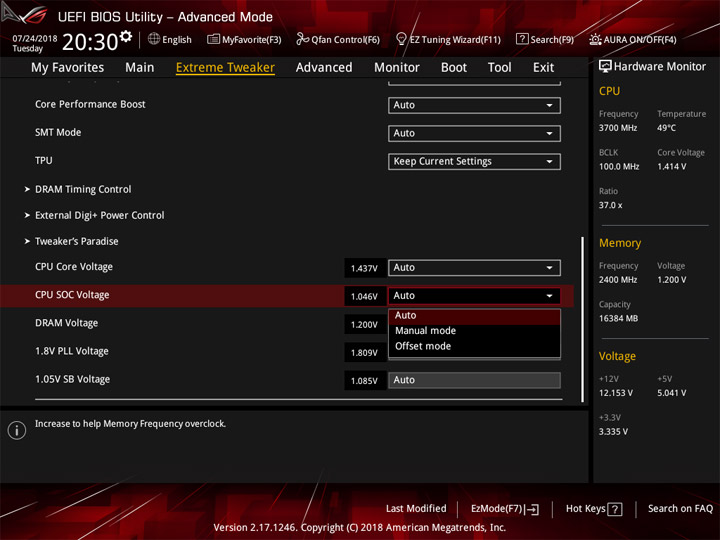The height and width of the screenshot is (540, 720).
Task: Choose Auto in SOC voltage list
Action: click(474, 316)
